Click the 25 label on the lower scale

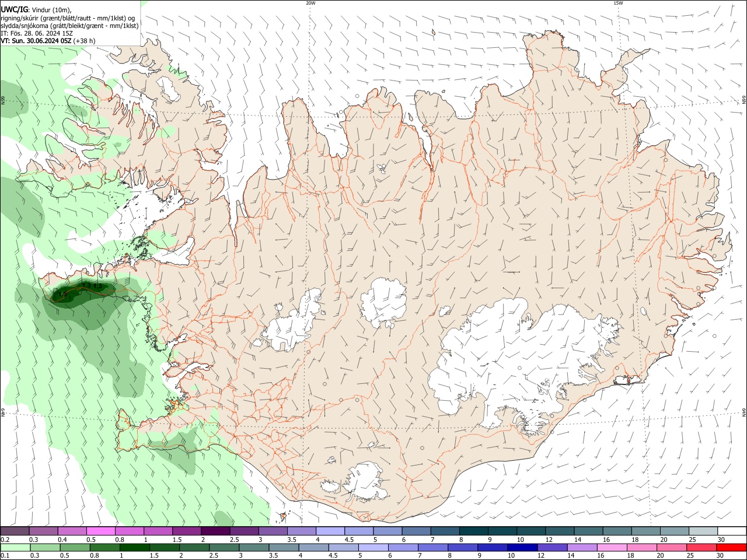click(x=690, y=555)
